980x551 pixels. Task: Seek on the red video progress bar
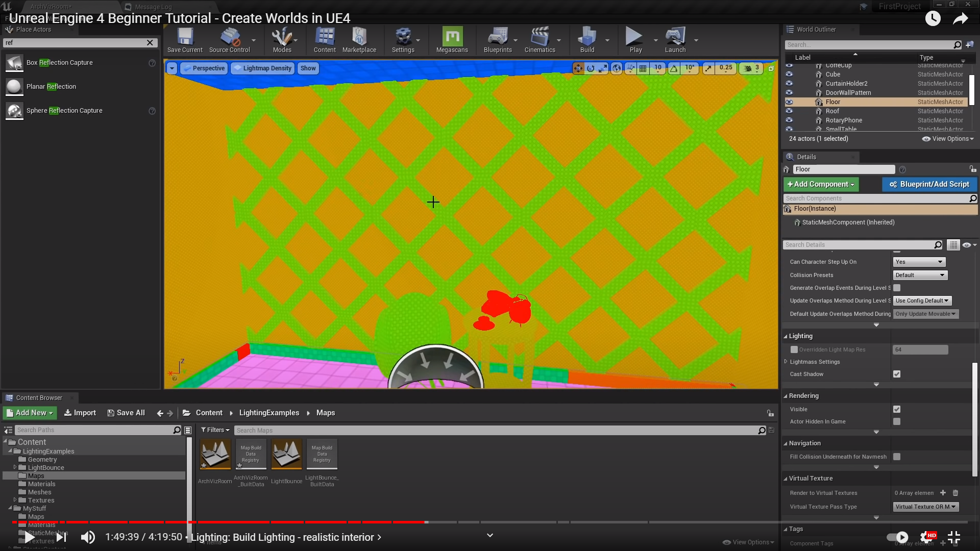pos(306,522)
